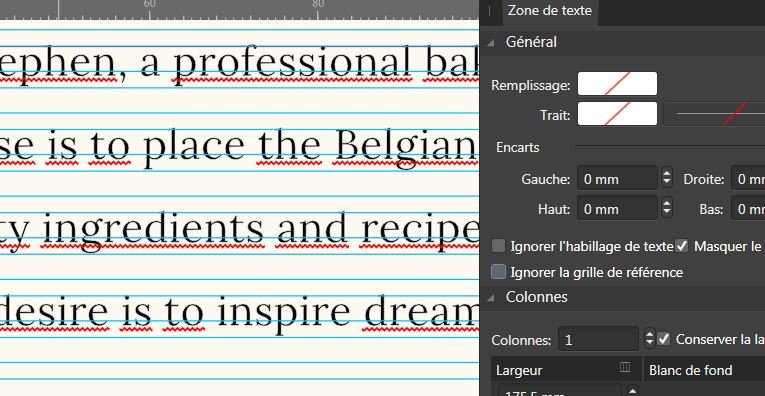This screenshot has width=765, height=396.
Task: Enable Ignorer l'habillage de texte checkbox
Action: (498, 246)
